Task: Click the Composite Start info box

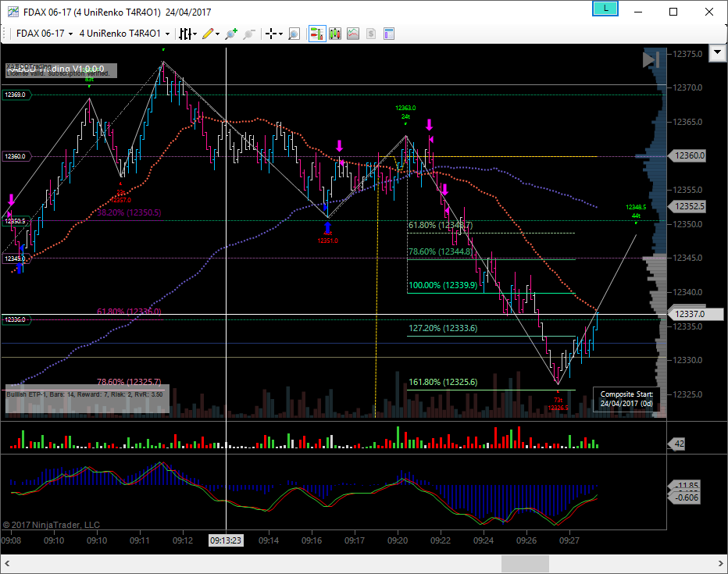Action: point(626,399)
